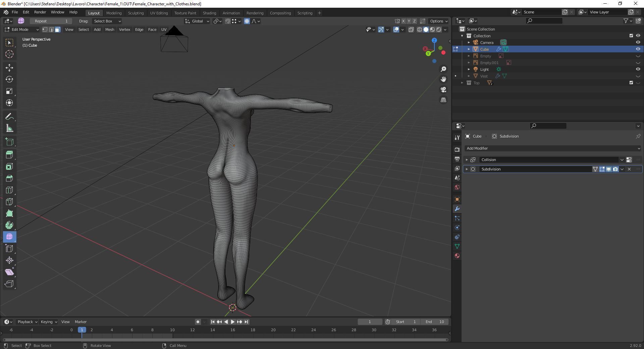Add a new workspace tab
The height and width of the screenshot is (349, 644).
(x=319, y=13)
